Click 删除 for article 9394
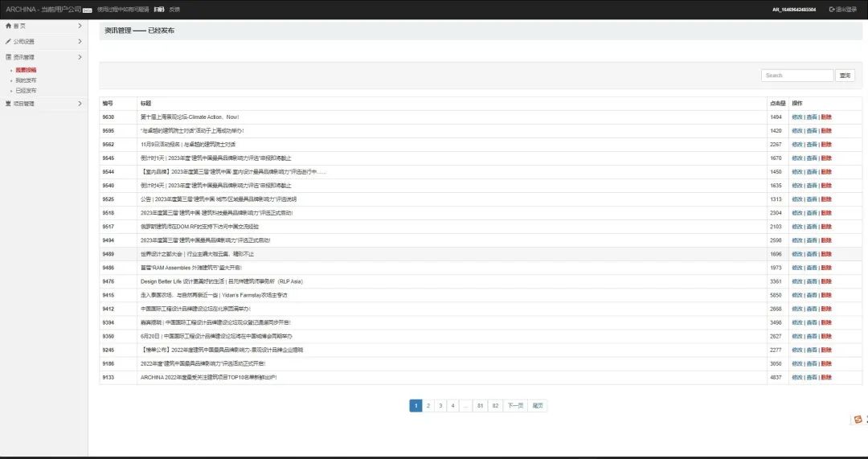868x459 pixels. click(826, 322)
